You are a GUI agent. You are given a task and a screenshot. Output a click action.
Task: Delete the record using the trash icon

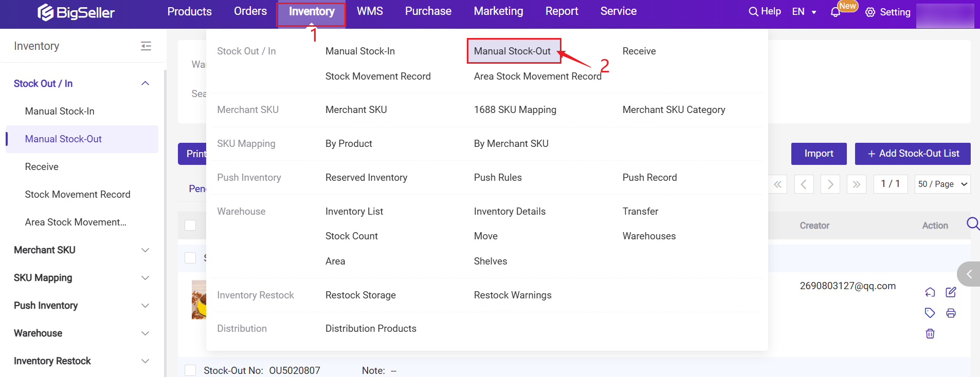click(x=930, y=334)
